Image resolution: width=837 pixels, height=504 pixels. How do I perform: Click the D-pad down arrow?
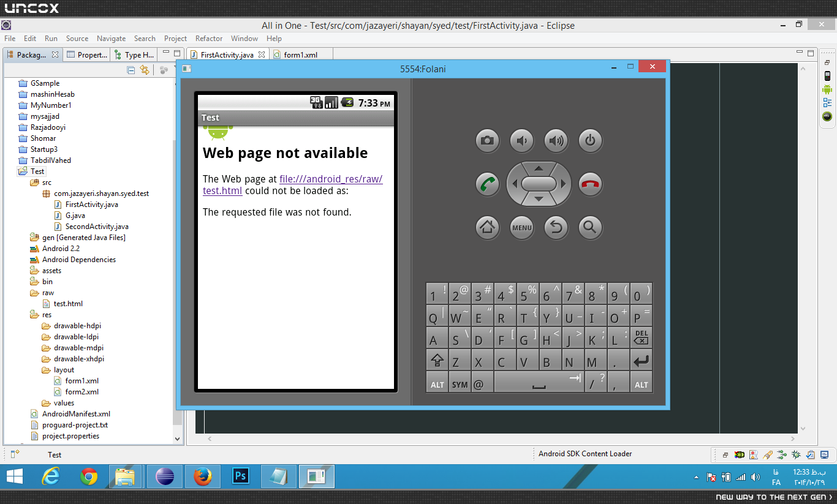[x=539, y=200]
